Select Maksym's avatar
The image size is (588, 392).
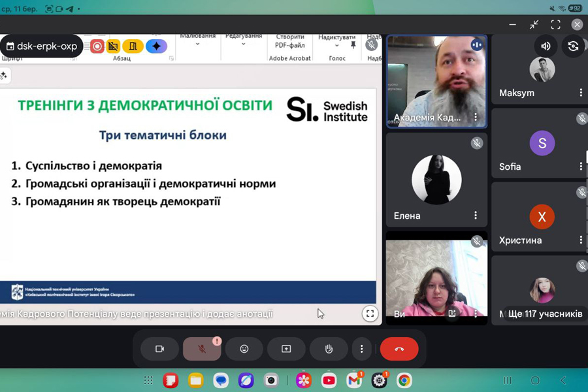[542, 69]
